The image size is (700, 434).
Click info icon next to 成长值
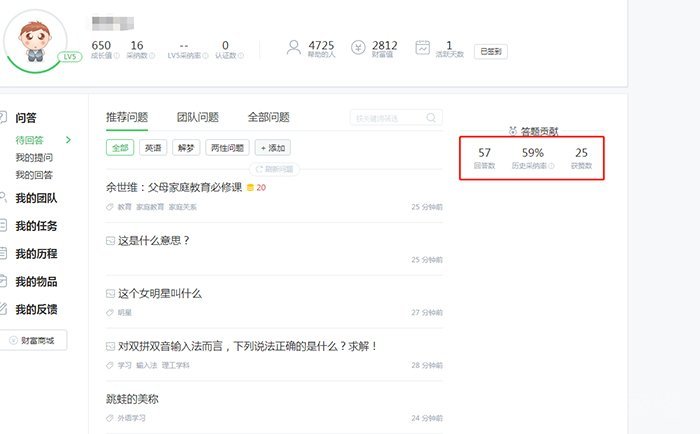coord(117,55)
